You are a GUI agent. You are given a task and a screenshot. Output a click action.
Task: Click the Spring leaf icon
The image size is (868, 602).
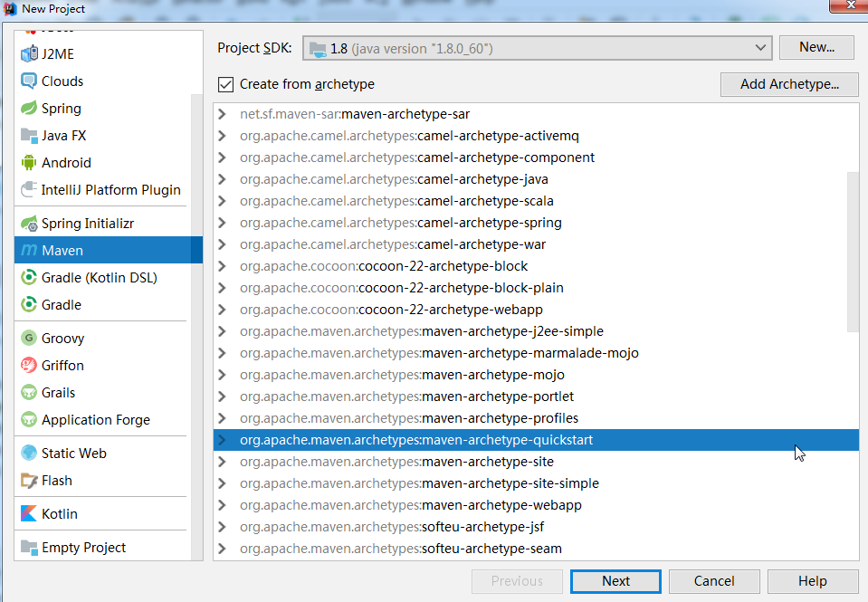29,108
